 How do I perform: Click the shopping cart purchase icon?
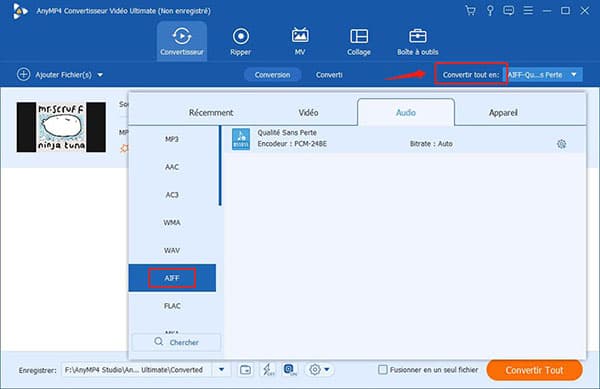coord(470,10)
